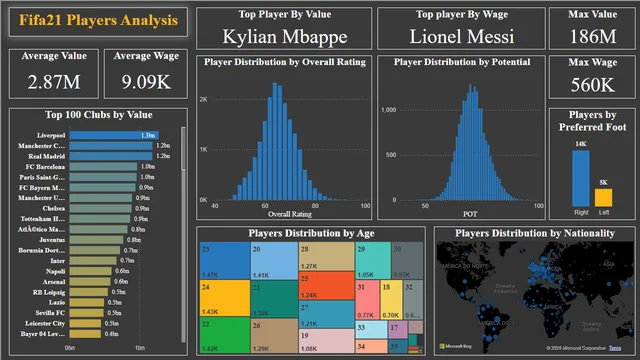This screenshot has width=640, height=360.
Task: Select the age 26 treemap tile
Action: [x=274, y=336]
